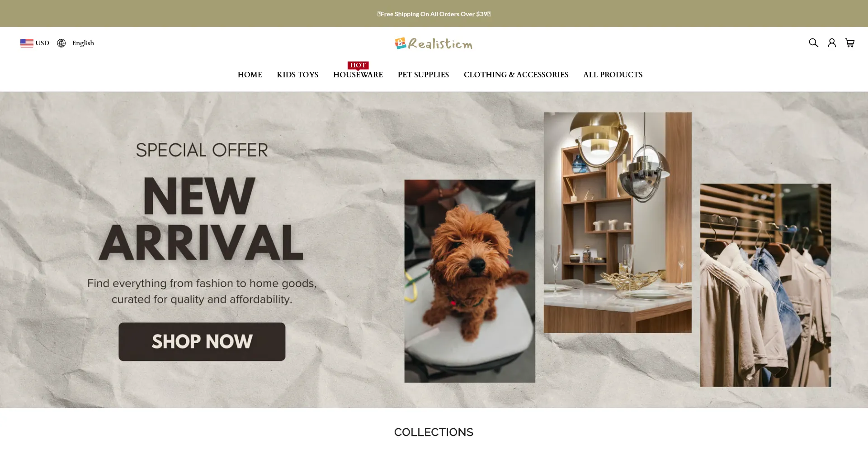The width and height of the screenshot is (868, 449).
Task: Click the SHOP NOW button
Action: (202, 342)
